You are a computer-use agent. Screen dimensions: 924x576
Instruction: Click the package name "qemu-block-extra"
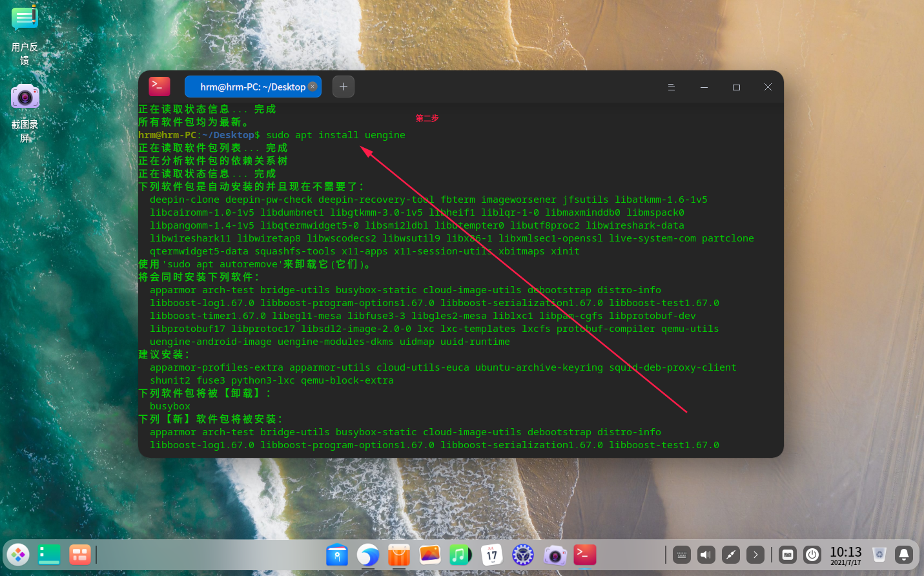[x=347, y=380]
